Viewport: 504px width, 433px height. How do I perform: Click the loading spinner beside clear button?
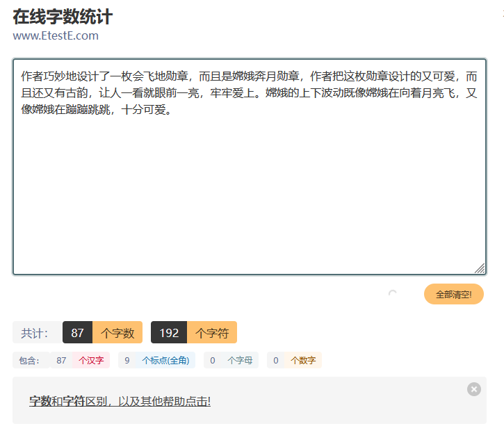click(393, 293)
